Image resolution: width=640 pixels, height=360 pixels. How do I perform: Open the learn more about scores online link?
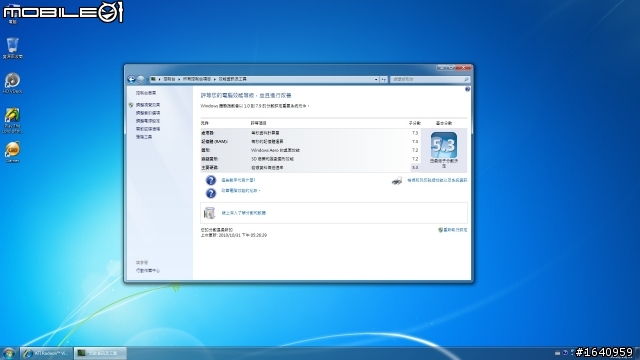tap(244, 213)
